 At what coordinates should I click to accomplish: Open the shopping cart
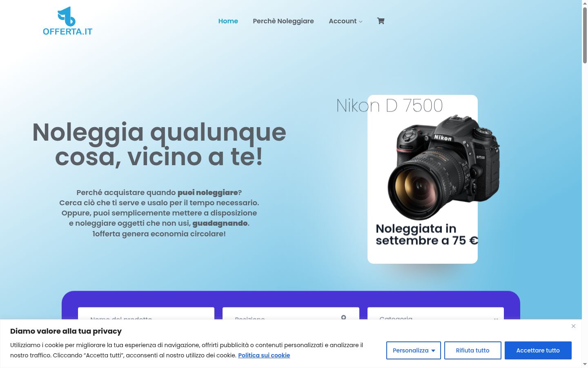(x=381, y=21)
